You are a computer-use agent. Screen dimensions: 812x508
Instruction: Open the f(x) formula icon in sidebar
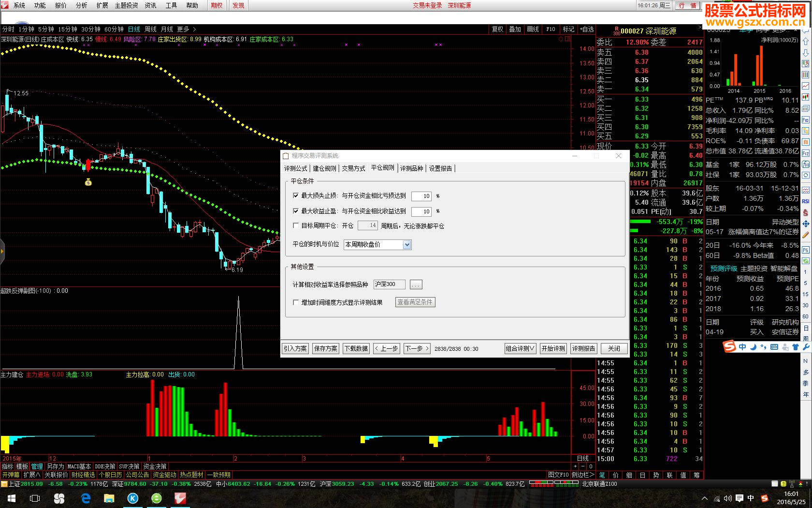coord(806,164)
